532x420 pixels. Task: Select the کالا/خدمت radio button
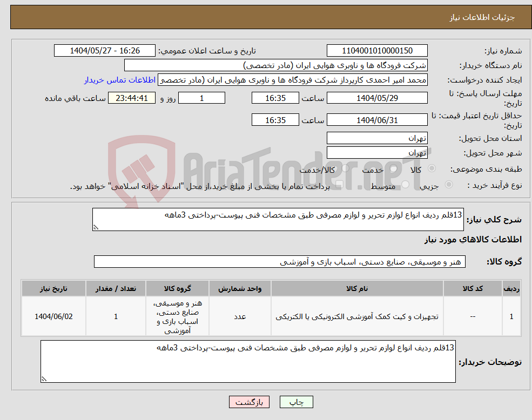[x=345, y=168]
